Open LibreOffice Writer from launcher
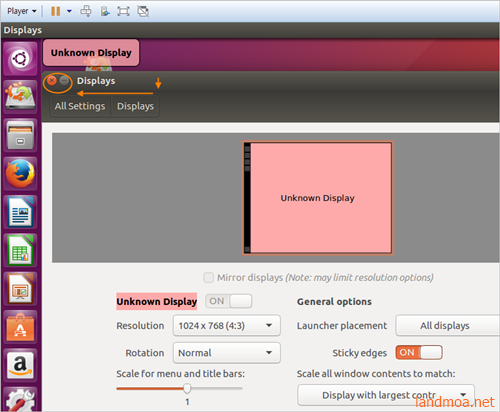The width and height of the screenshot is (500, 412). (x=20, y=212)
